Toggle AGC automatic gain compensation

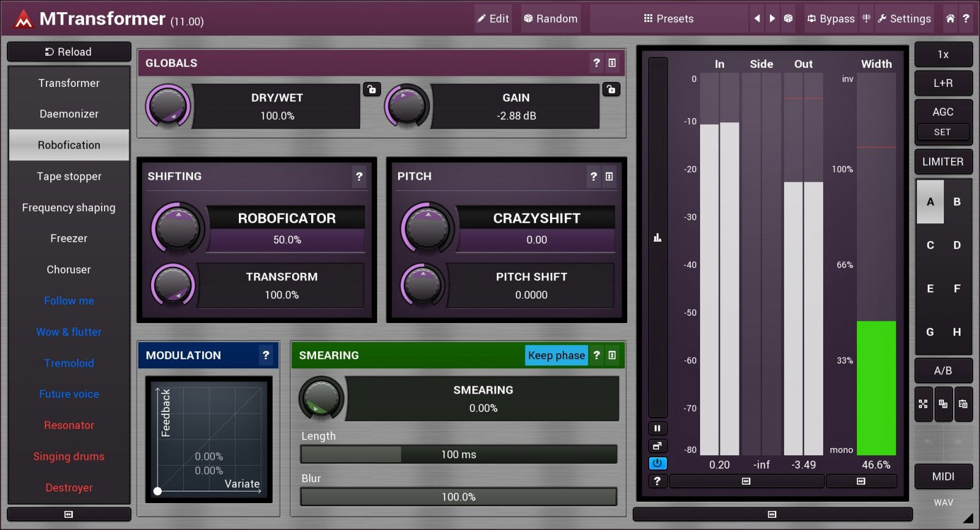[943, 112]
